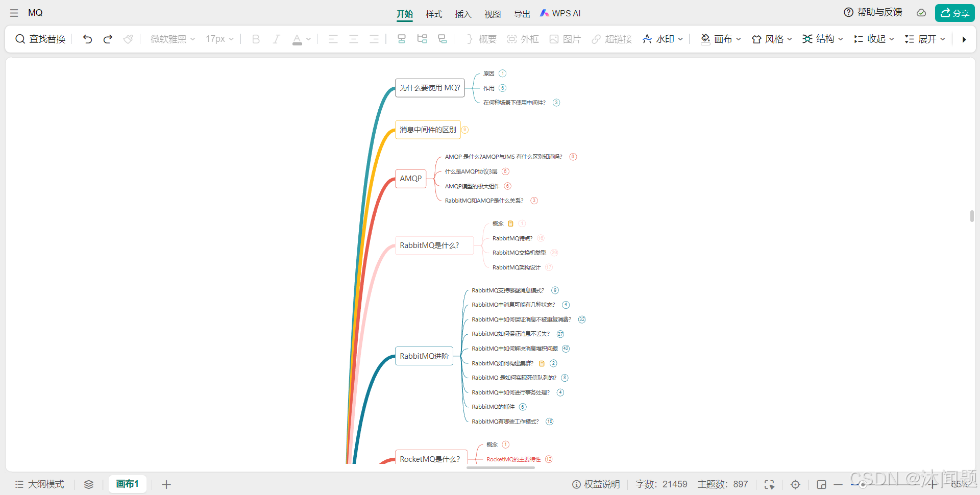Click the green 分享 share button
980x495 pixels.
[x=955, y=13]
